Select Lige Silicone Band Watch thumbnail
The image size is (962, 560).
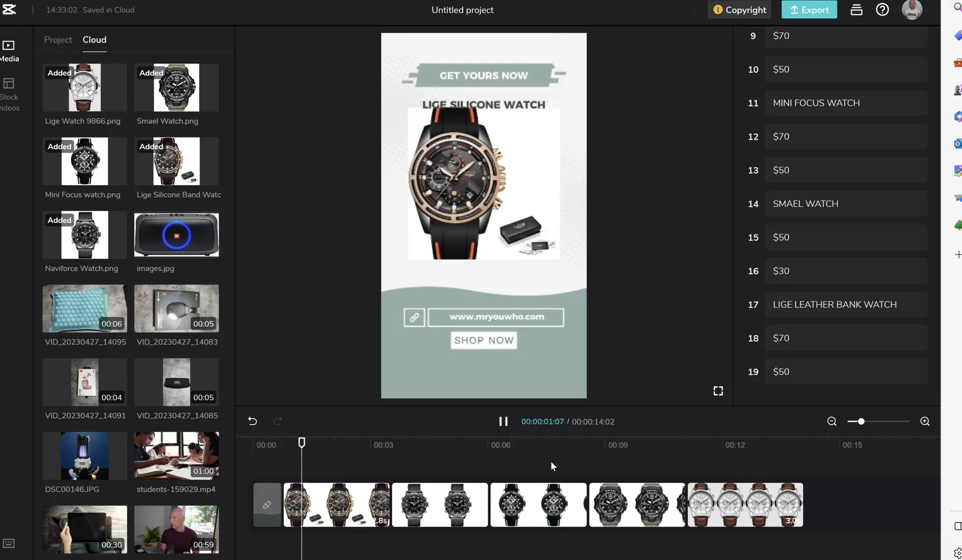point(176,161)
